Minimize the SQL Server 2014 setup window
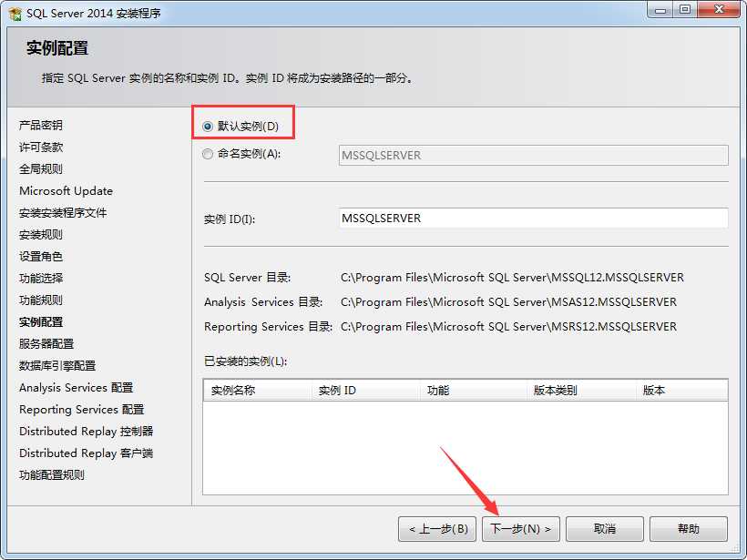Screen dimensions: 747x560 (660, 9)
